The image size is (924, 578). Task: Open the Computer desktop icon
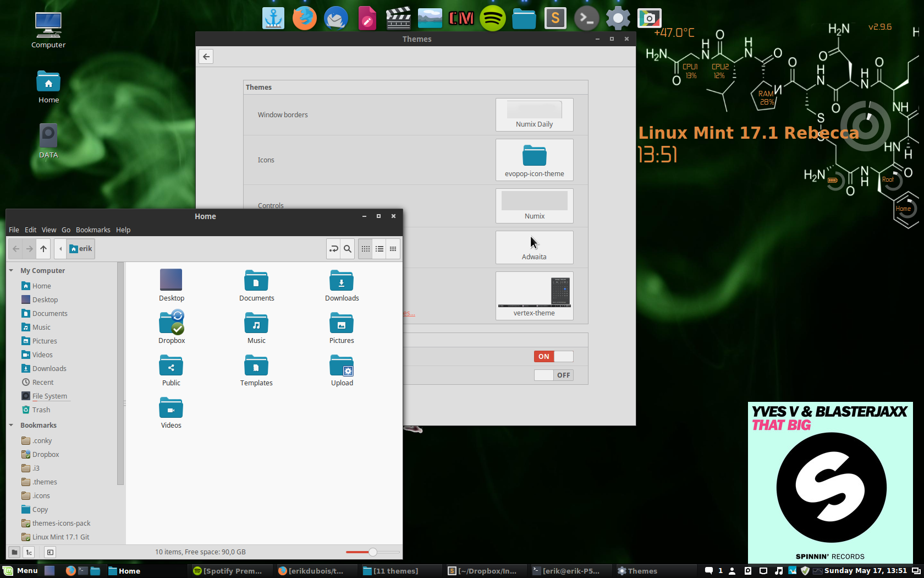point(48,30)
